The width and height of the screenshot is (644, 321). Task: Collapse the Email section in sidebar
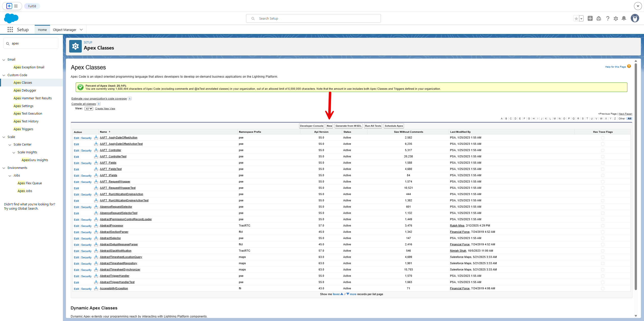point(4,60)
